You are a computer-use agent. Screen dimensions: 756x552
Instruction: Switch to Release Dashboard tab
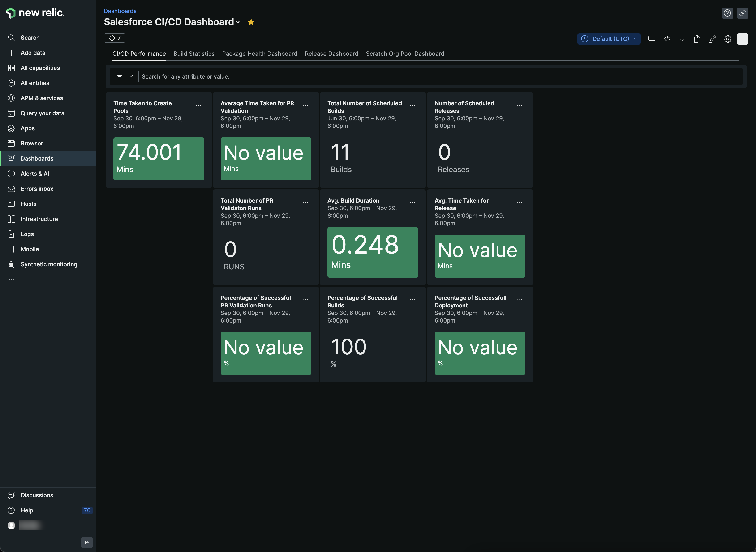click(x=331, y=54)
